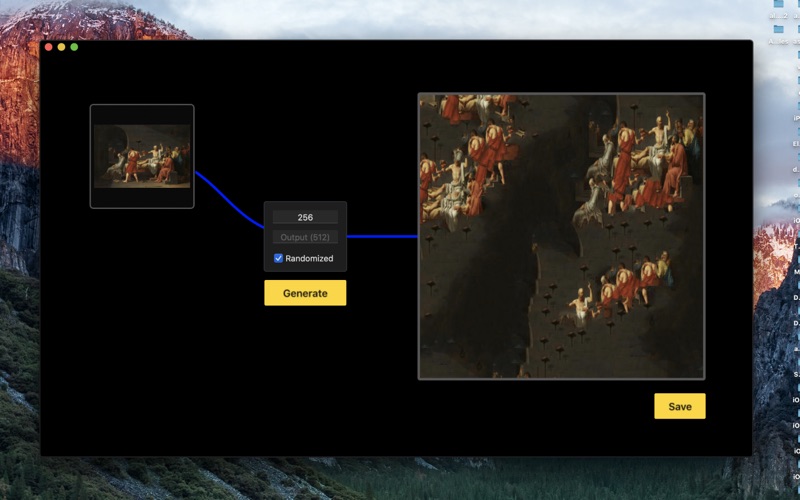Select the second desktop folder icon

tap(779, 29)
